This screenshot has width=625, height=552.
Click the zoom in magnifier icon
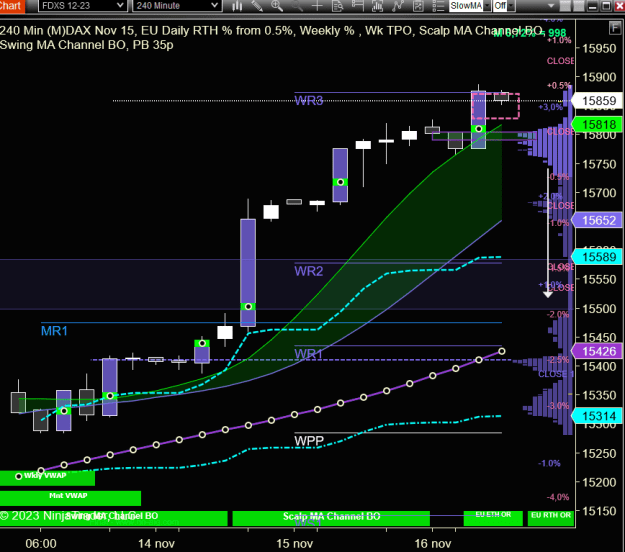pyautogui.click(x=277, y=6)
